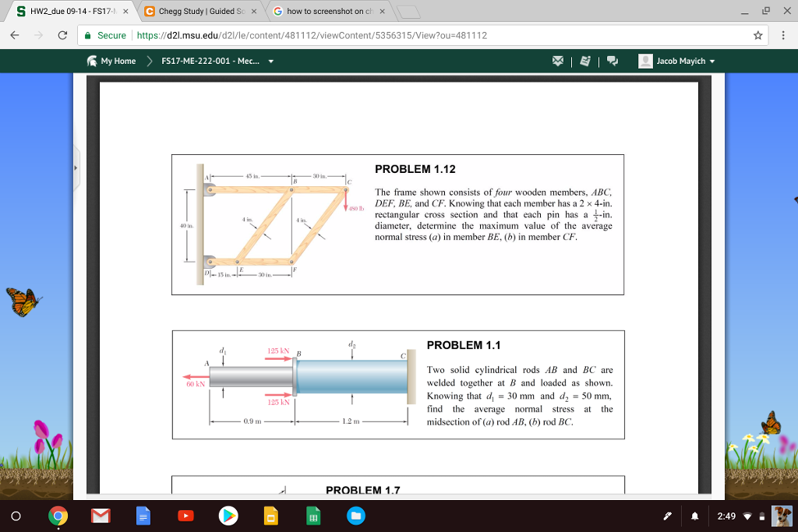The height and width of the screenshot is (532, 798).
Task: Launch YouTube from the shelf
Action: tap(185, 516)
